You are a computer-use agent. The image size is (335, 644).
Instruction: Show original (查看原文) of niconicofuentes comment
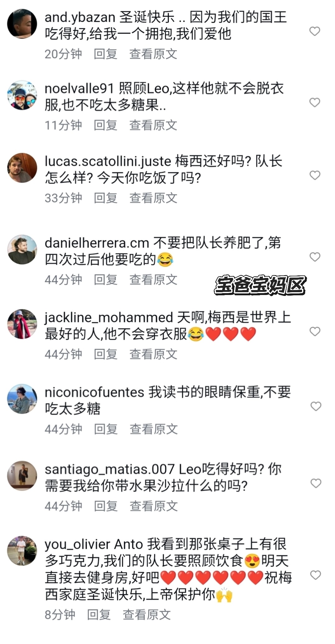pyautogui.click(x=154, y=429)
